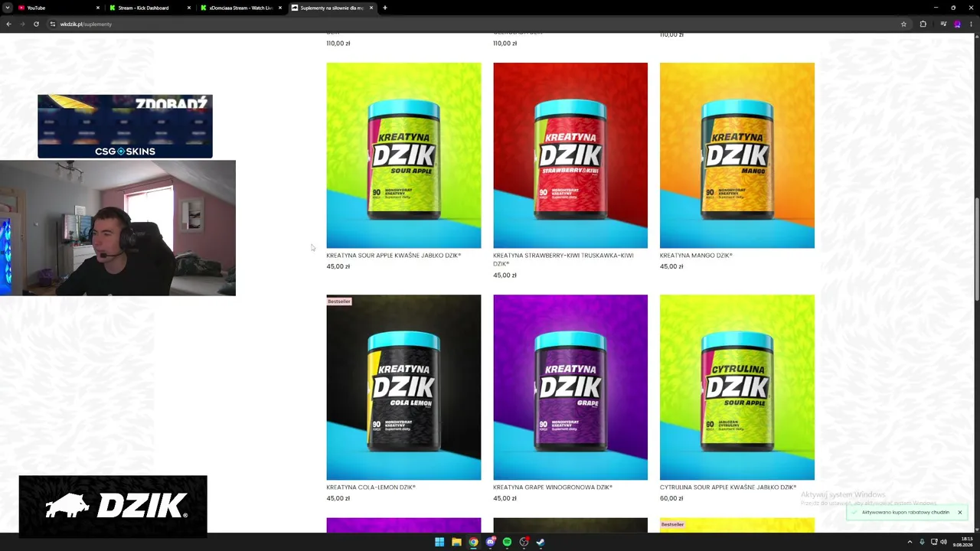Click the Chrome icon in the taskbar

473,542
